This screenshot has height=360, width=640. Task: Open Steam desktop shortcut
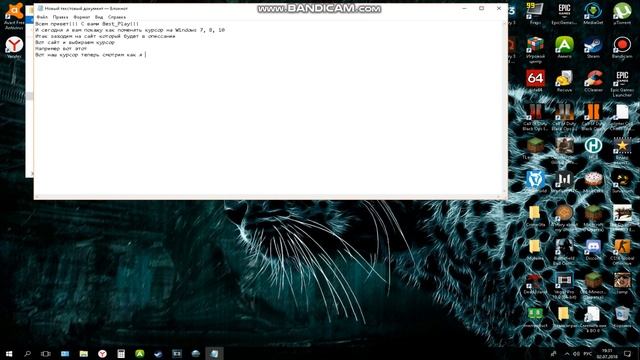pos(593,47)
